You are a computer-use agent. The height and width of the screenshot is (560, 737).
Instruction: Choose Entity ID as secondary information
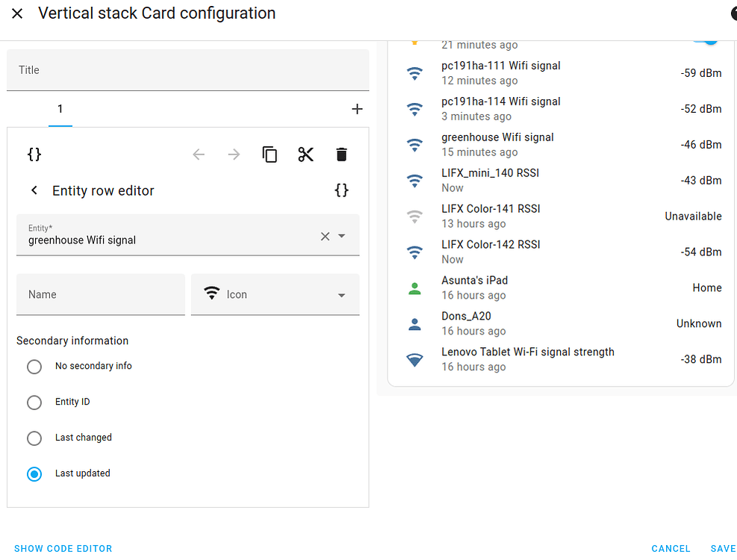click(34, 402)
